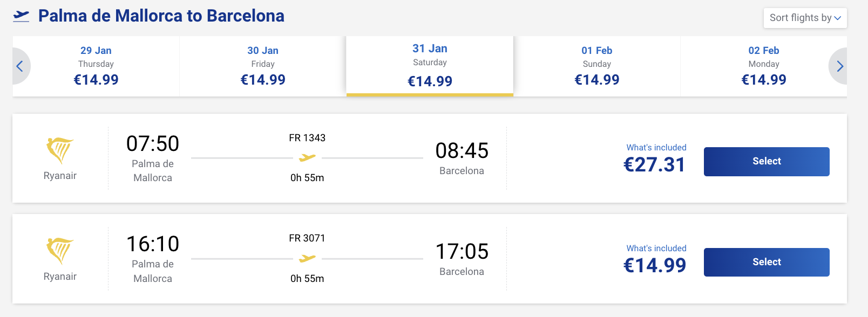Click the FR 1343 flight number
Image resolution: width=868 pixels, height=317 pixels.
coord(307,138)
